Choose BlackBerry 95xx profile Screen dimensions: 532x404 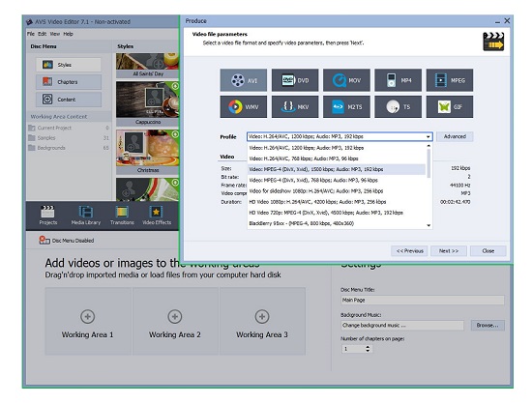pos(337,223)
